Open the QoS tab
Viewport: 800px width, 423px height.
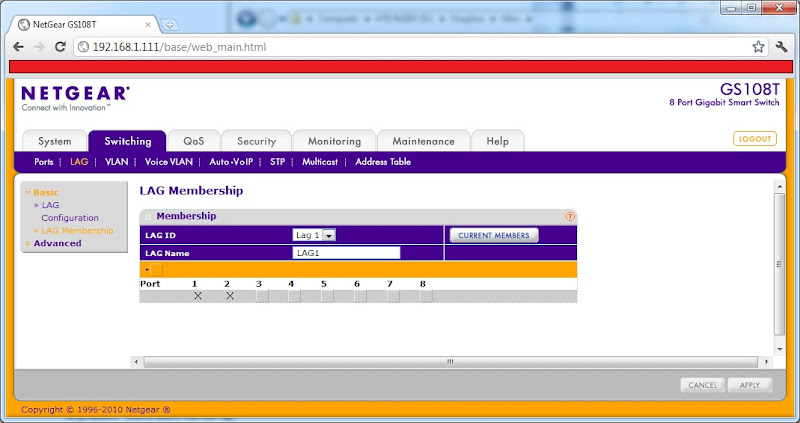click(x=194, y=141)
